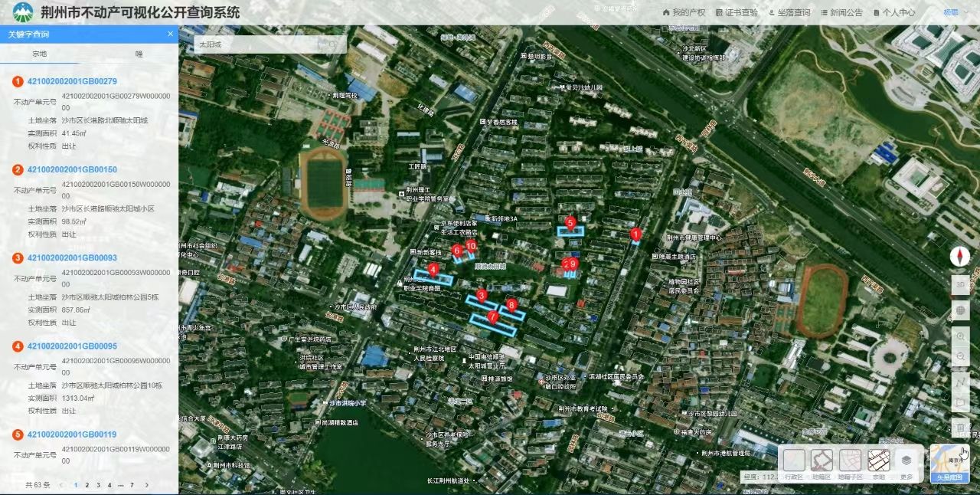Zoom in with the magnifier plus icon
This screenshot has height=495, width=980.
pos(960,336)
